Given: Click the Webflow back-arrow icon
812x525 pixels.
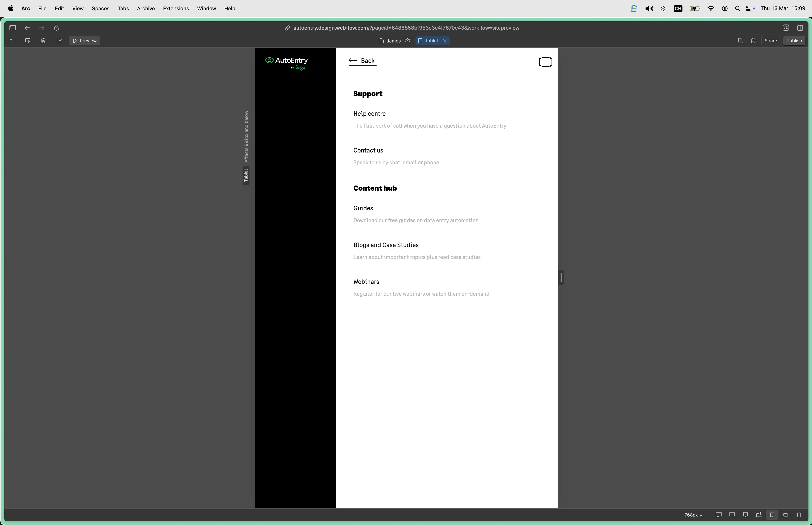Looking at the screenshot, I should (11, 40).
